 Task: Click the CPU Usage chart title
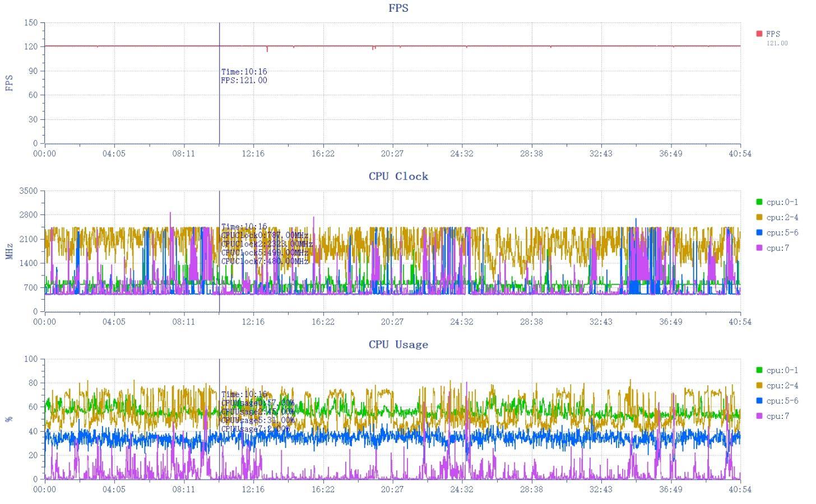[x=398, y=344]
